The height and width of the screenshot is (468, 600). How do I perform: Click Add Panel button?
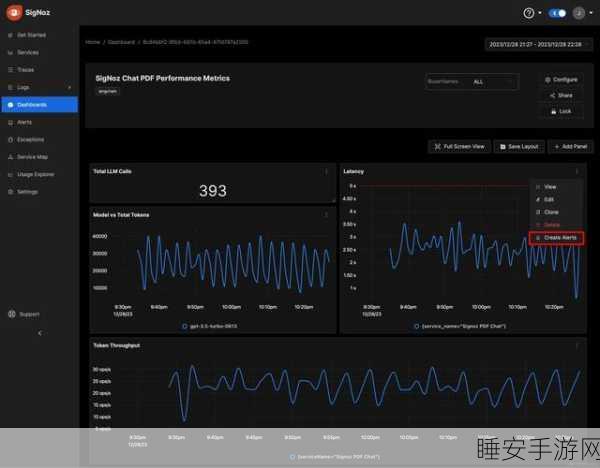point(571,147)
